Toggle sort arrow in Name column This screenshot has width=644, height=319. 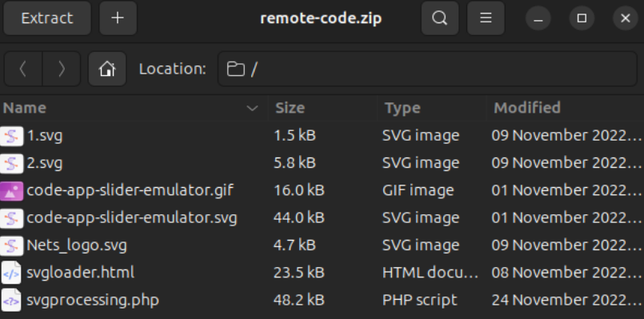coord(252,108)
